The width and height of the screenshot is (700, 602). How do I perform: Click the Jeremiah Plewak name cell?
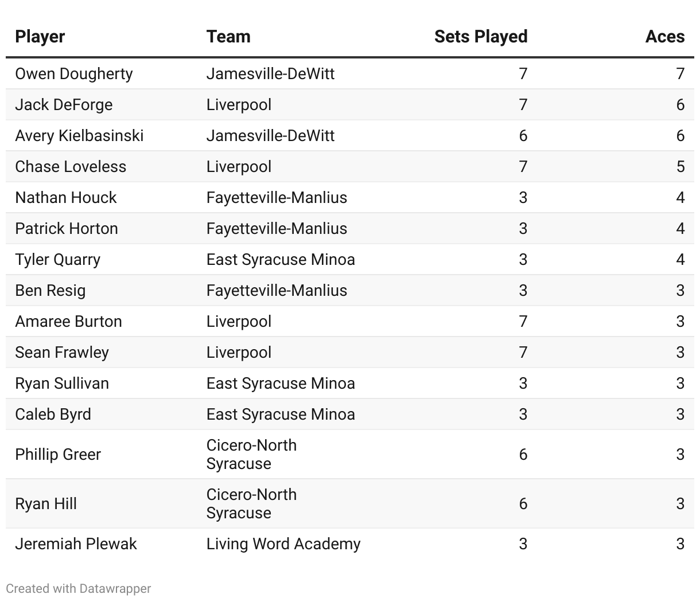click(76, 544)
